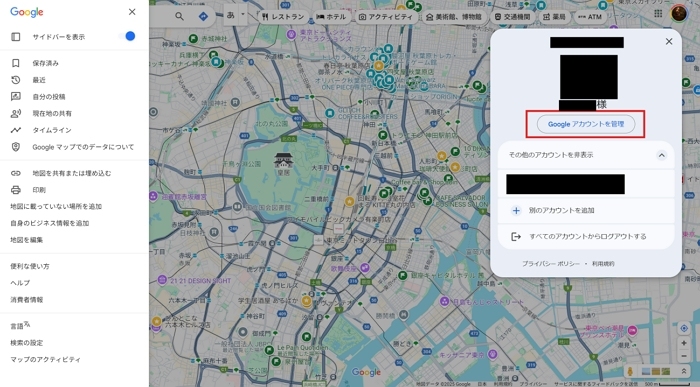Open 言語 language settings
The height and width of the screenshot is (387, 700).
tap(20, 325)
